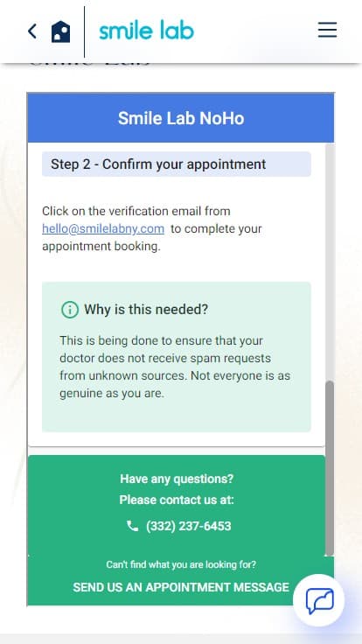362x644 pixels.
Task: Click the Please contact us at: line
Action: 177,500
